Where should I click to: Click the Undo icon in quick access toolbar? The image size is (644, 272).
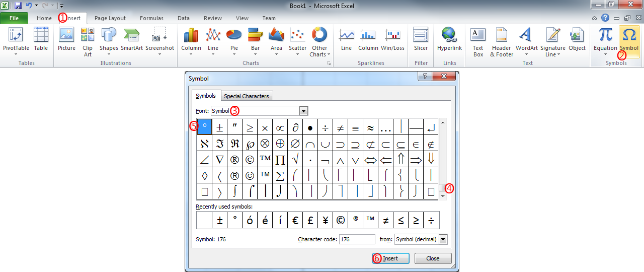[29, 6]
